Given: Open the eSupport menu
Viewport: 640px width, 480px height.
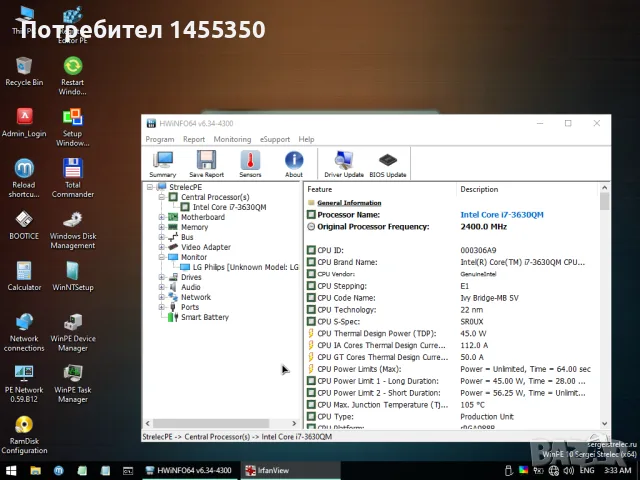Looking at the screenshot, I should pos(275,139).
